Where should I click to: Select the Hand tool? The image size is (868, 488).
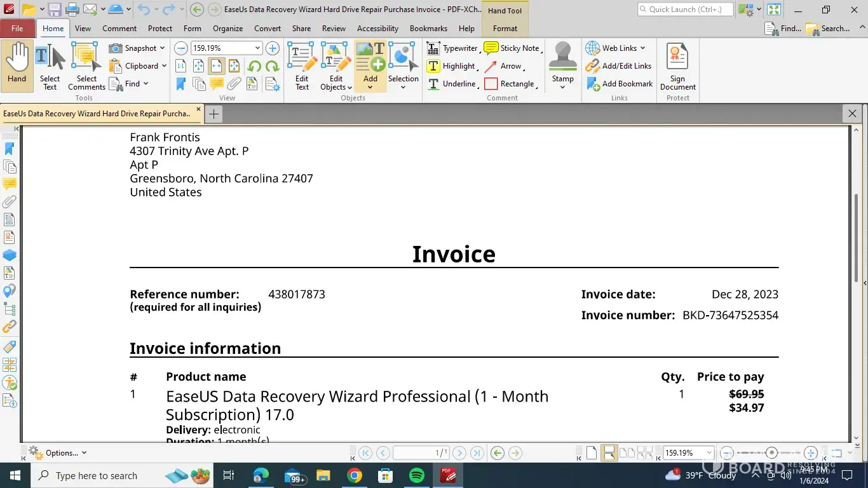coord(17,64)
